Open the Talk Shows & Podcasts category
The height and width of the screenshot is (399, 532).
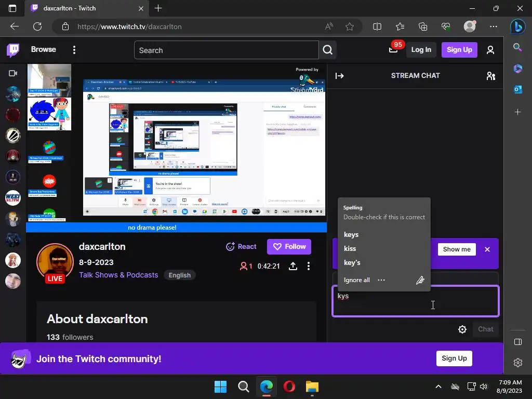coord(118,275)
